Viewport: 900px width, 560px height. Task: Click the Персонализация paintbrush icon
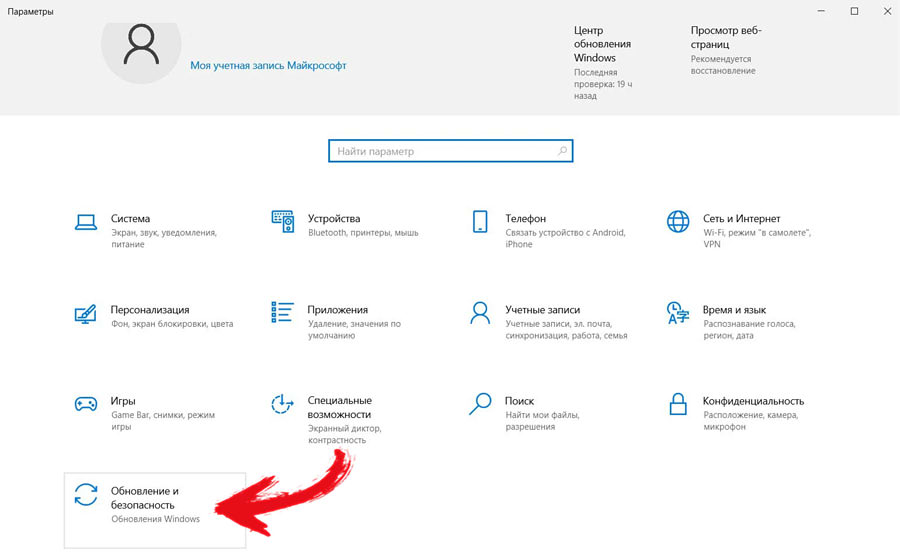coord(86,313)
